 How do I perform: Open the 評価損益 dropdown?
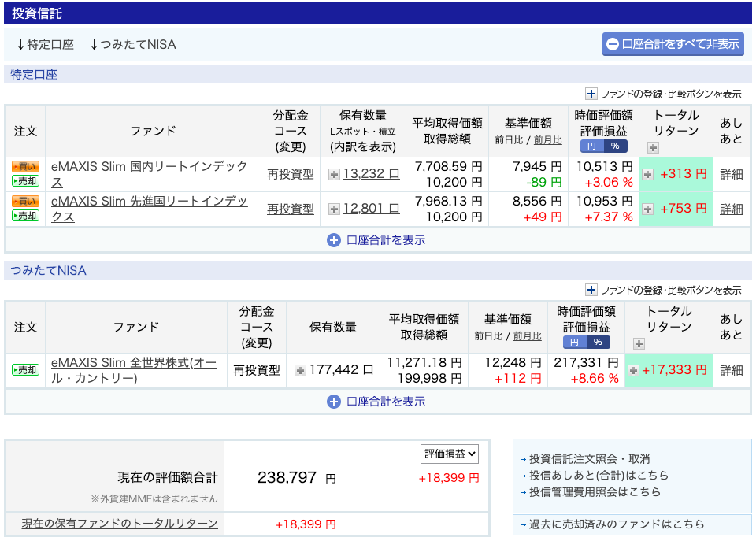point(450,454)
